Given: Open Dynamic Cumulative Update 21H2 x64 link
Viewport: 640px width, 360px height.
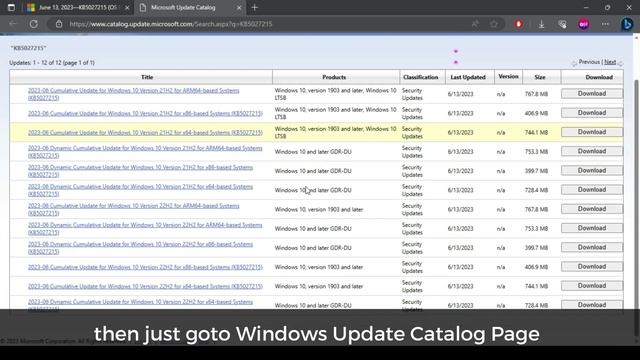Looking at the screenshot, I should click(x=140, y=190).
